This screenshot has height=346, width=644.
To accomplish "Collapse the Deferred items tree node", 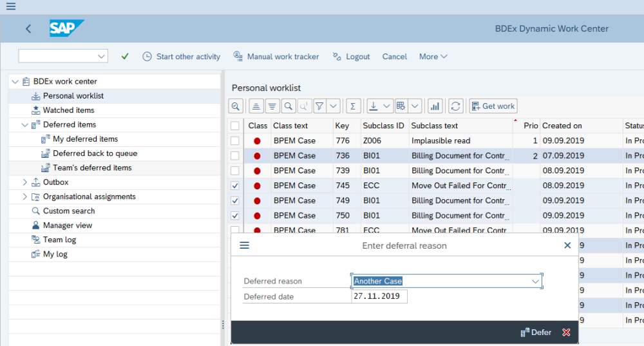I will 25,125.
